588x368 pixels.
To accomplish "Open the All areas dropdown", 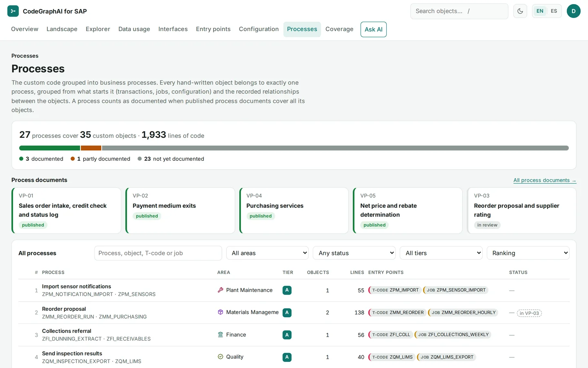I will click(267, 253).
